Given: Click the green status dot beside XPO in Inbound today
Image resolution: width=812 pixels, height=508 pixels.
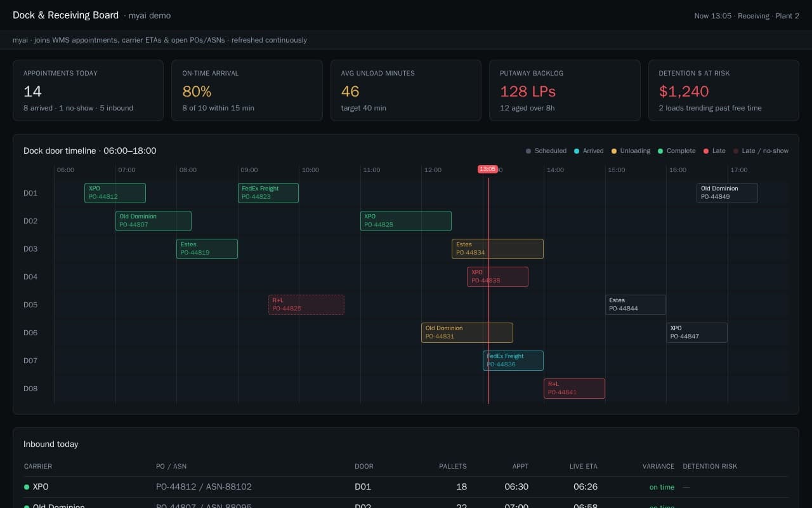Looking at the screenshot, I should click(x=27, y=487).
